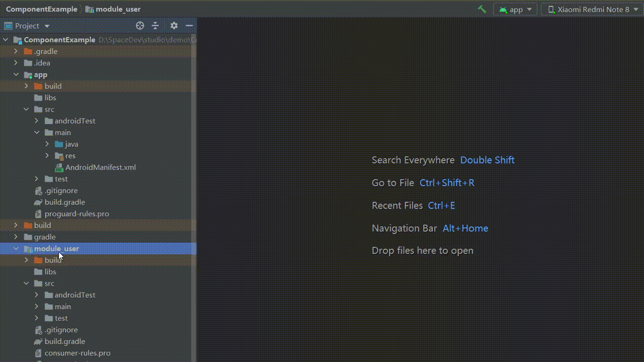Expand build folder under module_user

pyautogui.click(x=26, y=260)
